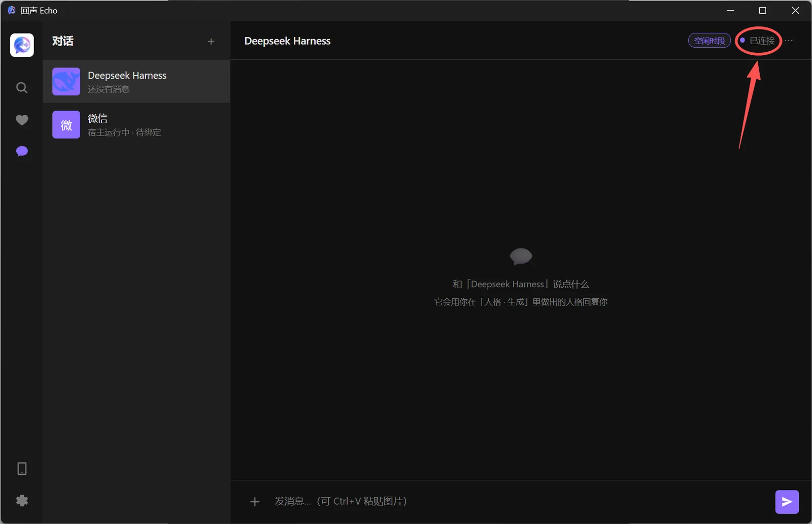Click the 对话 panel heading
This screenshot has height=524, width=812.
pos(63,41)
